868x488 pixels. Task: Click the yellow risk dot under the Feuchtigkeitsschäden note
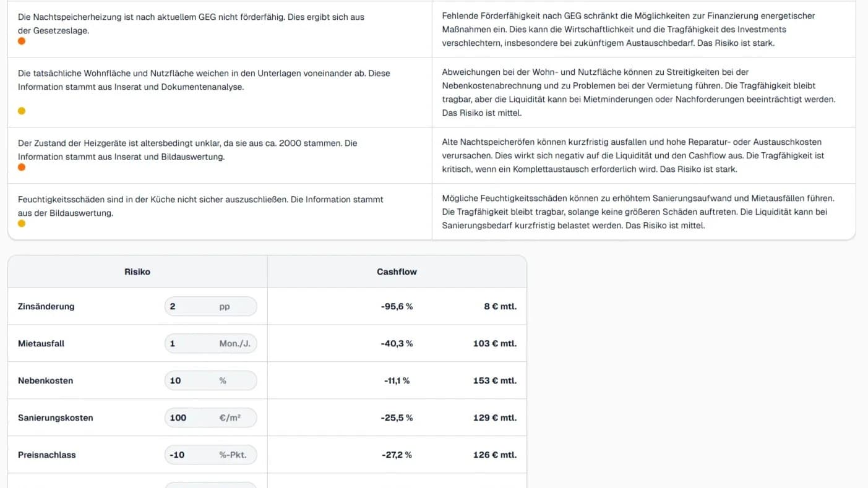pos(22,224)
